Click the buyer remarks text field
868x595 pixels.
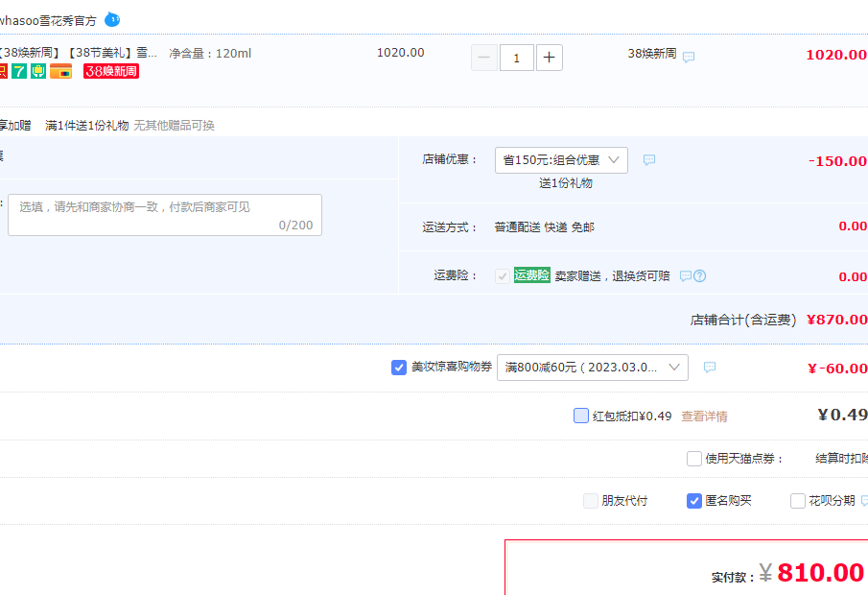[x=165, y=215]
